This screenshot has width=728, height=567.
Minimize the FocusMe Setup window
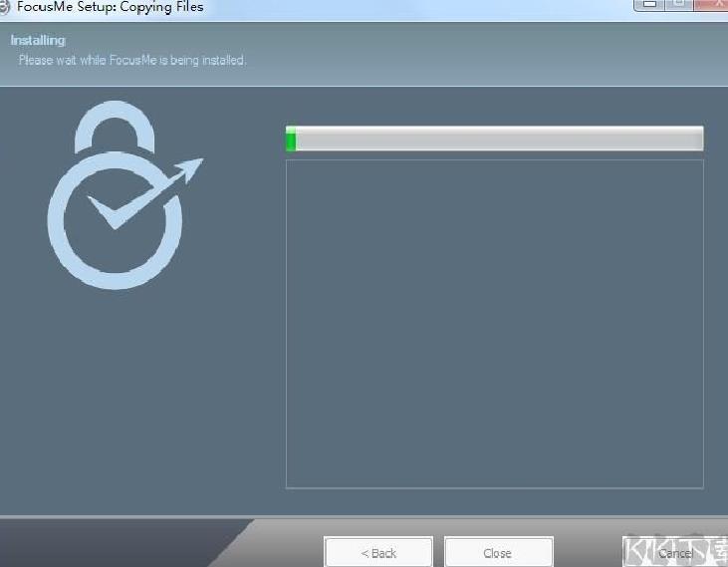tap(649, 5)
